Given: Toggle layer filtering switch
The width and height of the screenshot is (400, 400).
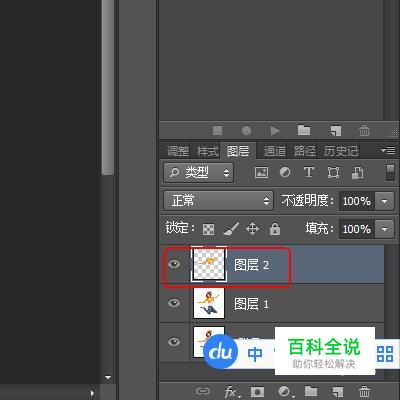Looking at the screenshot, I should [x=390, y=172].
